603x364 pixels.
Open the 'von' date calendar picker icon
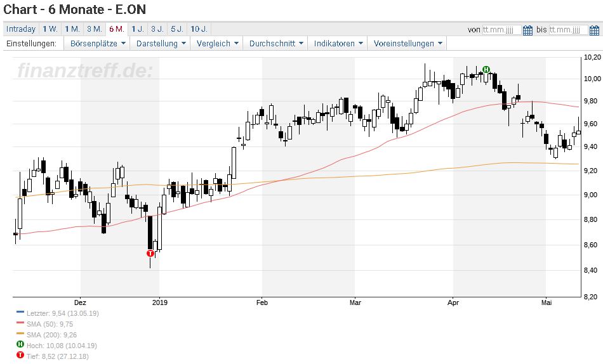[527, 30]
